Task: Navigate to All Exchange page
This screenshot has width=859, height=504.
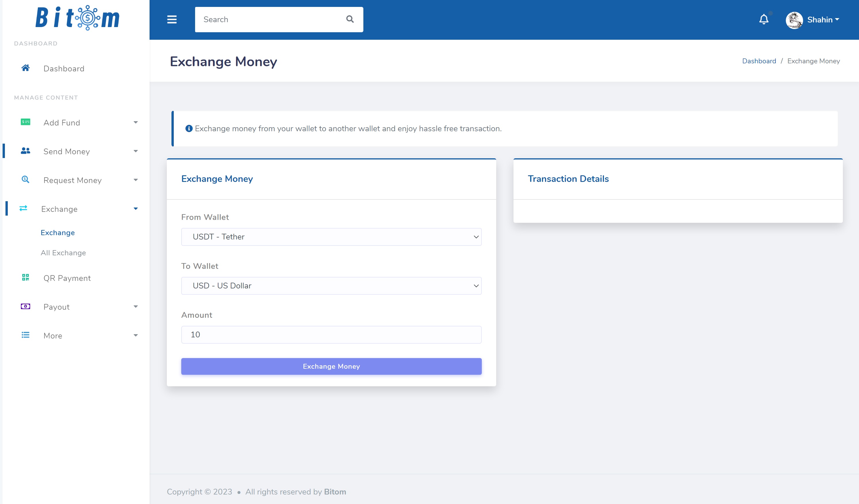Action: point(63,253)
